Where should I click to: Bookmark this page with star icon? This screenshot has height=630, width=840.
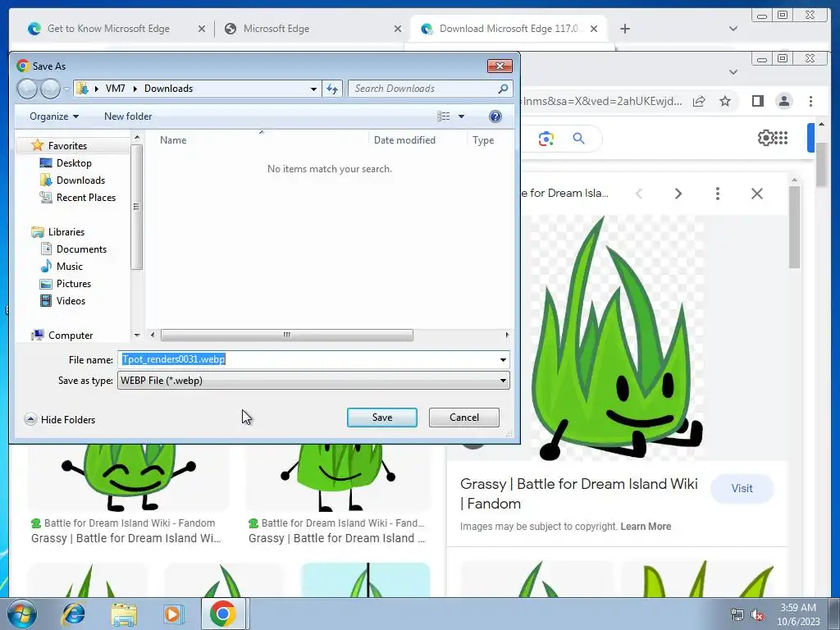pyautogui.click(x=725, y=101)
